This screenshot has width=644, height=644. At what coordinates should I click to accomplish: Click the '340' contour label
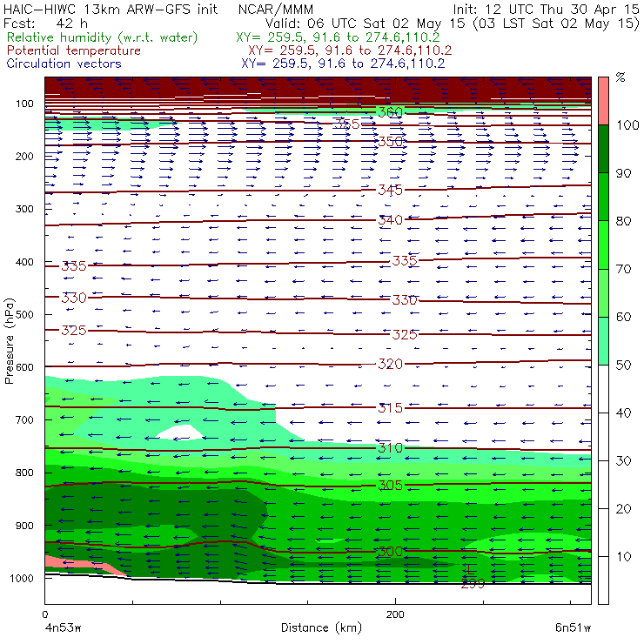click(x=390, y=220)
